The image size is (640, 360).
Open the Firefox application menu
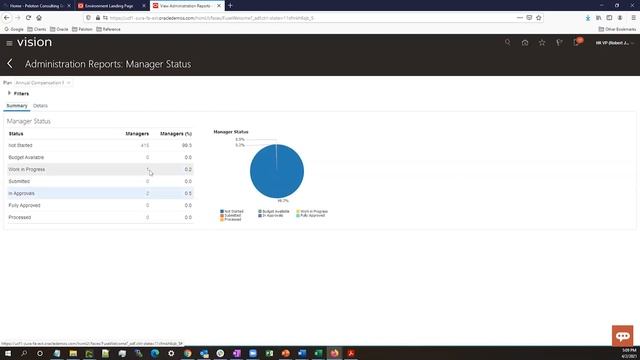[x=633, y=18]
